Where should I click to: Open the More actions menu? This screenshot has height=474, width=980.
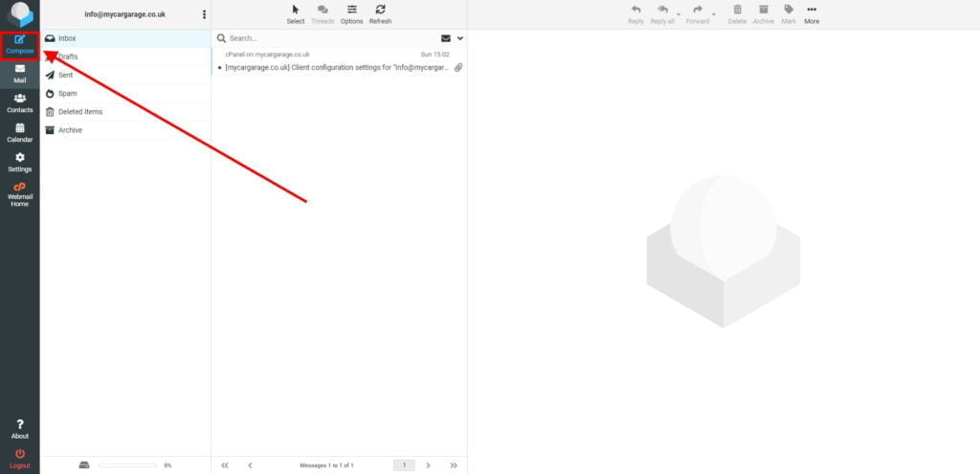click(812, 13)
